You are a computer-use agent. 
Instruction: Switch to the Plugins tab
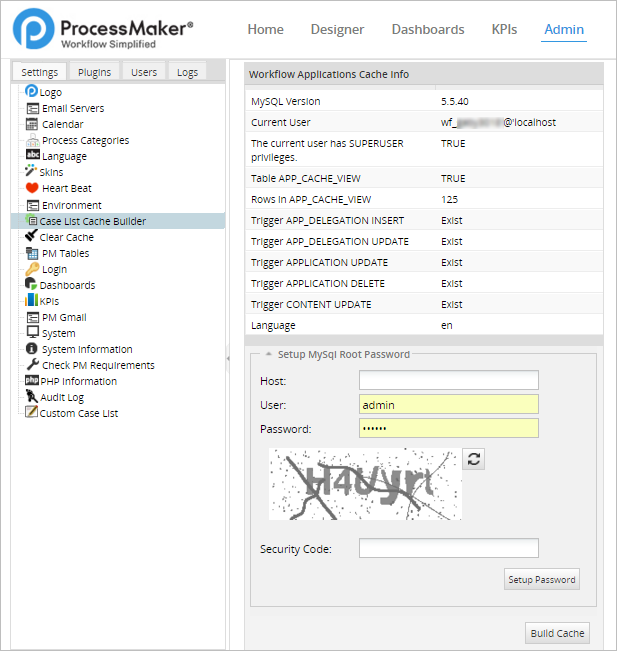pos(94,72)
